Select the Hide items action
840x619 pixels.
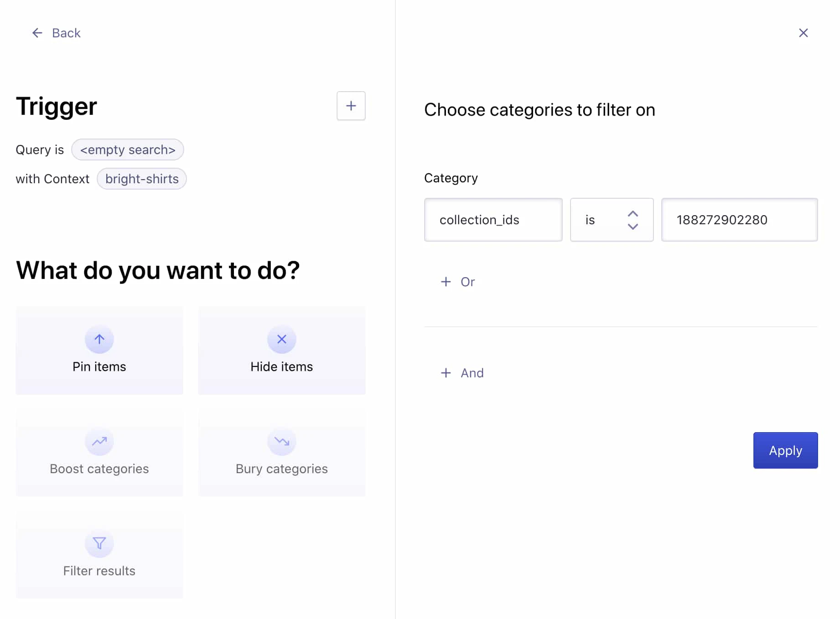281,351
